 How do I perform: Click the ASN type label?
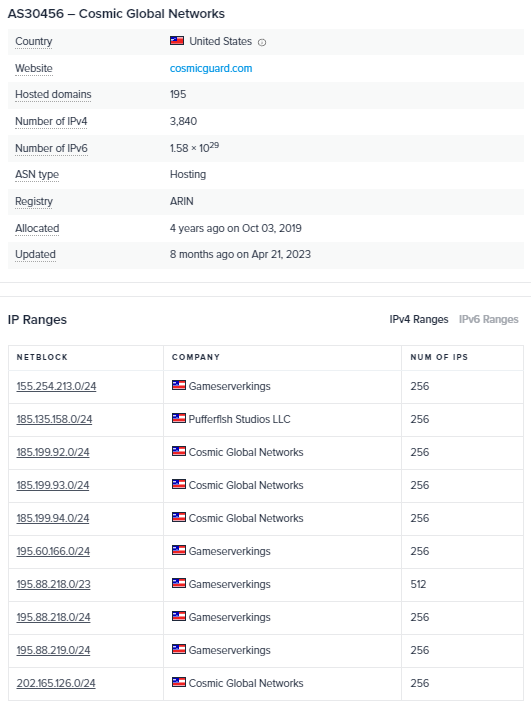[x=37, y=174]
